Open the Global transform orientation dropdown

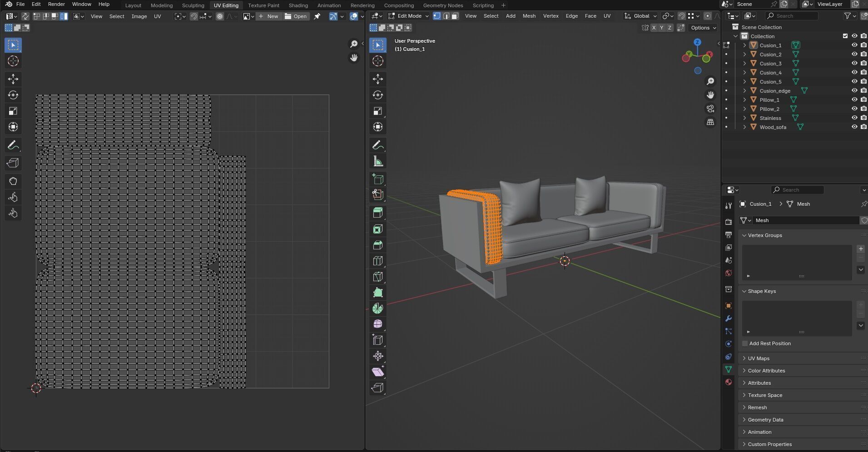tap(640, 16)
